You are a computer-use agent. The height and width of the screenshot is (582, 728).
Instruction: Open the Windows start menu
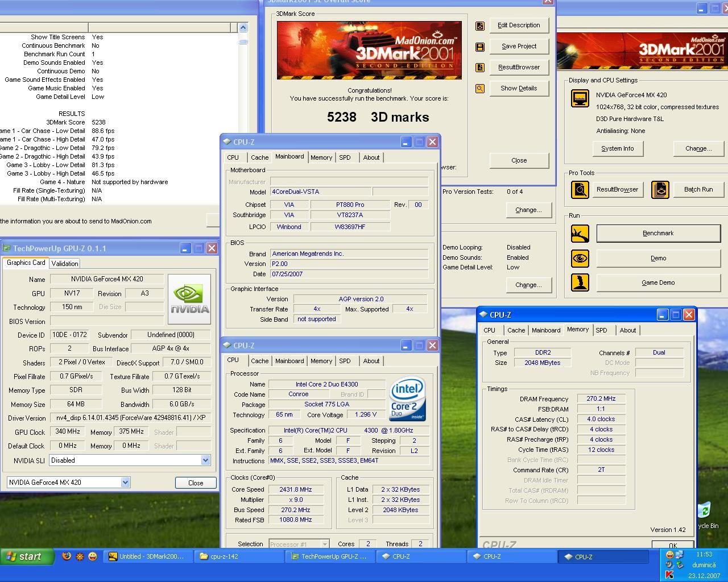point(27,556)
